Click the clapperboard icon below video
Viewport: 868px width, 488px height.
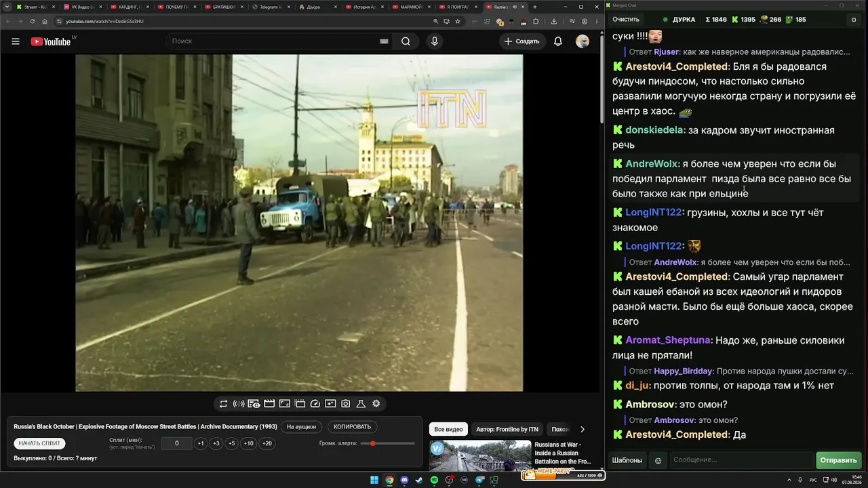pos(269,404)
